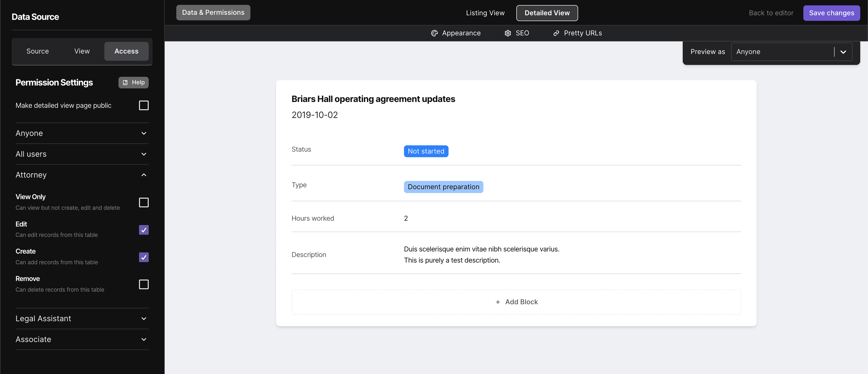This screenshot has height=374, width=868.
Task: Click 'Duis scelerisque enim vitae nibh' text line
Action: pos(481,249)
